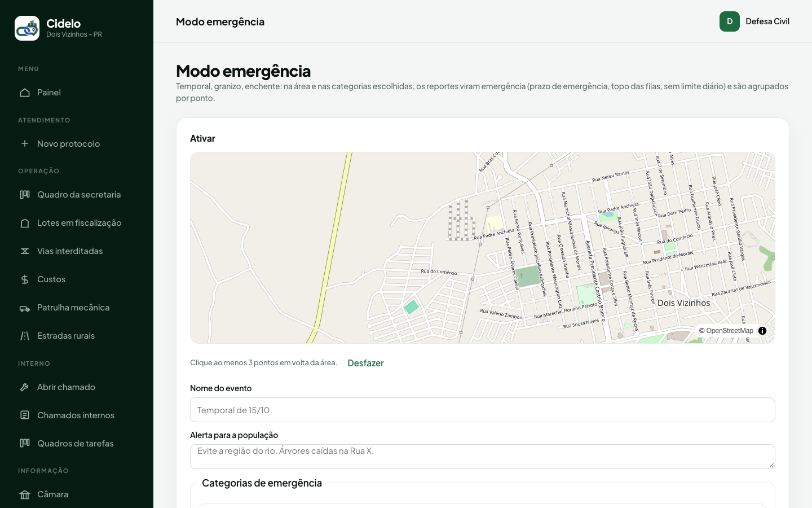Go to Quadro da secretaria

pyautogui.click(x=77, y=195)
